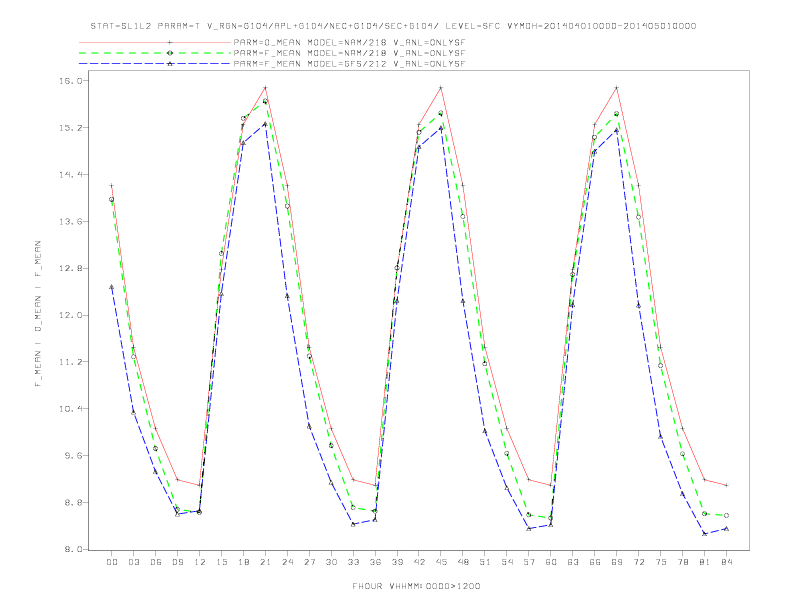Click x-axis tick label 00
The image size is (792, 612).
tap(112, 562)
